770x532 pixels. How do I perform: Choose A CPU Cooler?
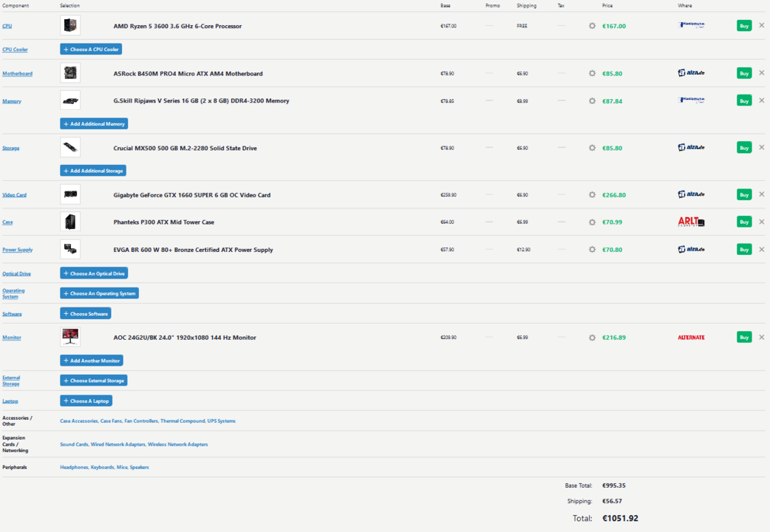tap(91, 49)
